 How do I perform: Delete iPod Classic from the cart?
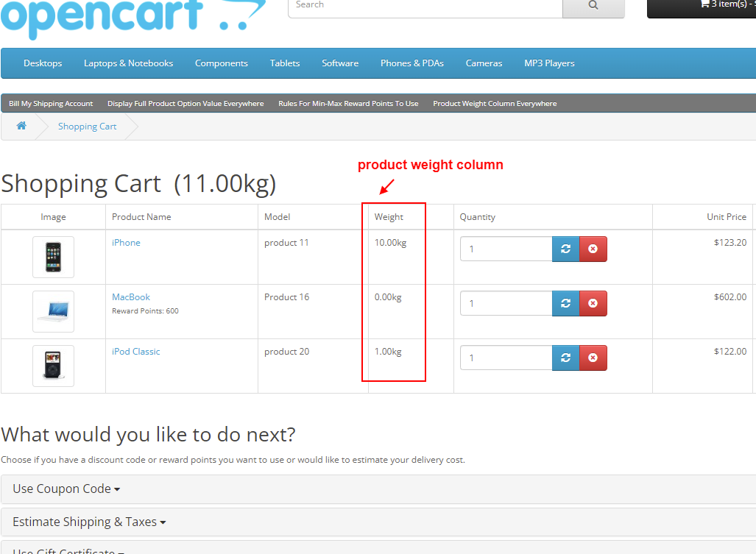tap(593, 358)
